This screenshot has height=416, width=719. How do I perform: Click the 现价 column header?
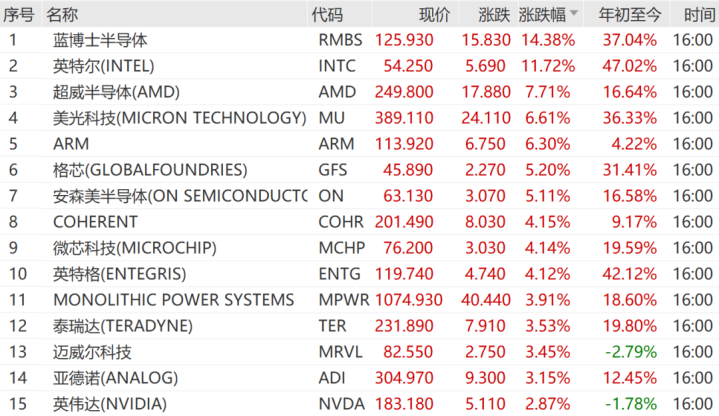point(434,15)
